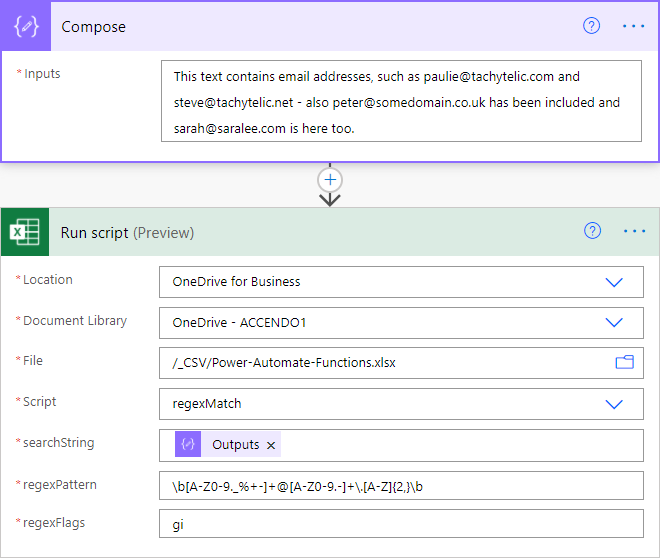
Task: Open the Compose action's ellipsis menu
Action: click(x=634, y=26)
